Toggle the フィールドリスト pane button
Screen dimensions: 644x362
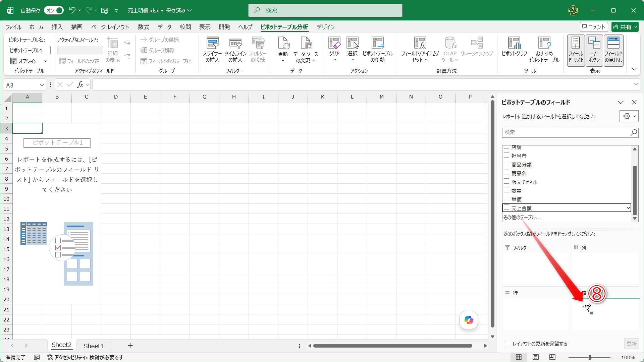click(x=576, y=50)
